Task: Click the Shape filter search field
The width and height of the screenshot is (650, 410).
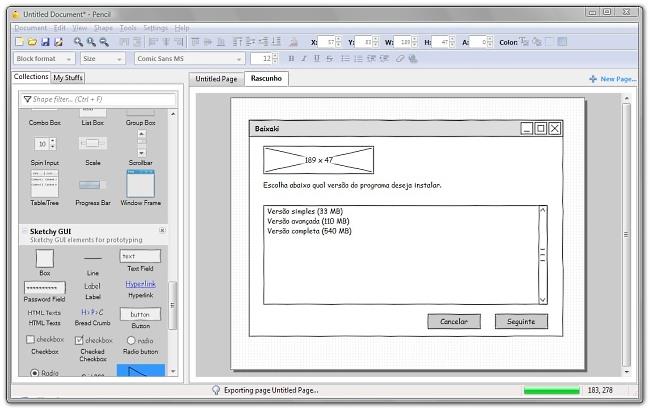Action: tap(96, 100)
